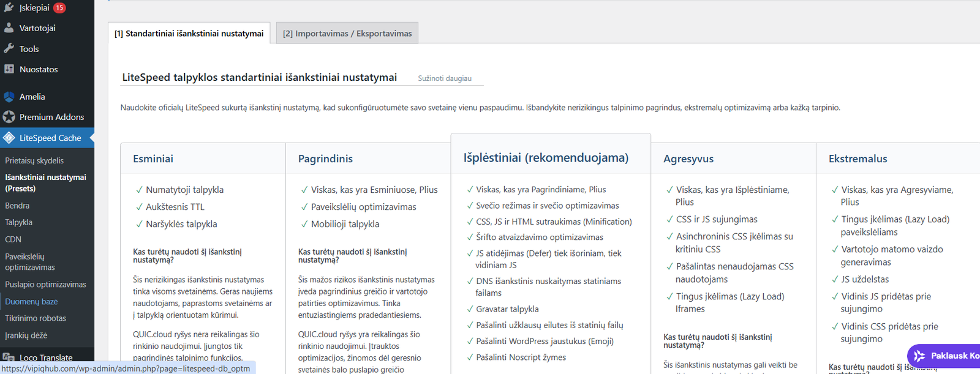This screenshot has height=374, width=980.
Task: Click the Įskiepiai plugins icon
Action: pyautogui.click(x=9, y=8)
